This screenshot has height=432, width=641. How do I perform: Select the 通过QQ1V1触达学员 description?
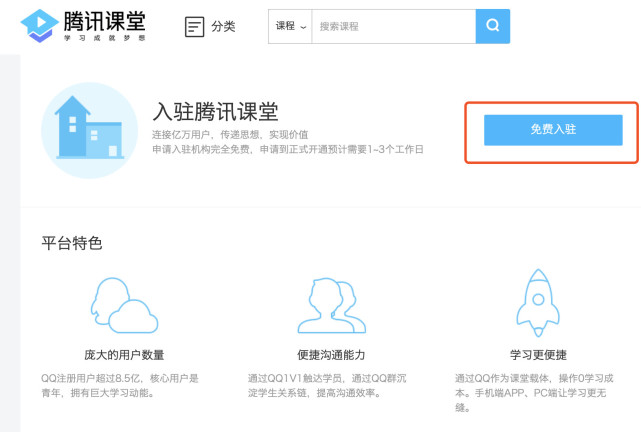click(x=327, y=385)
